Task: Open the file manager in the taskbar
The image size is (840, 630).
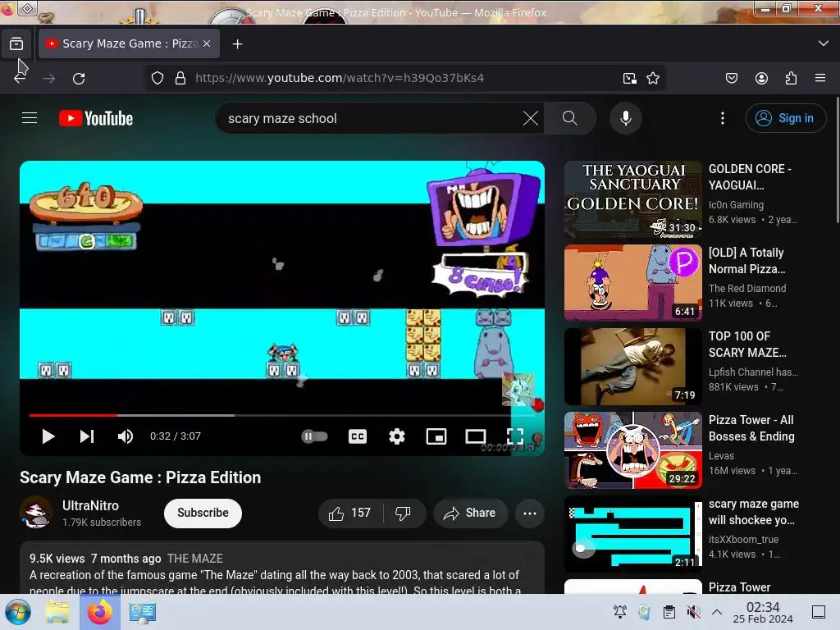Action: [x=57, y=612]
